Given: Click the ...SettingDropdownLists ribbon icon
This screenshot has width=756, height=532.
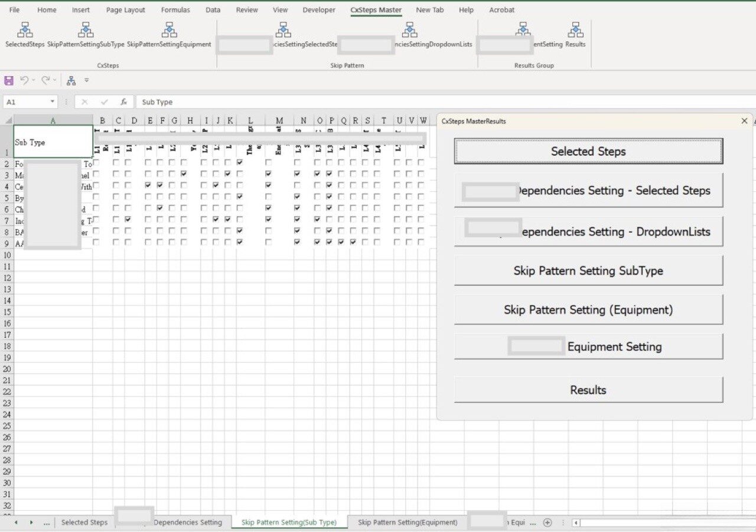Looking at the screenshot, I should (409, 31).
